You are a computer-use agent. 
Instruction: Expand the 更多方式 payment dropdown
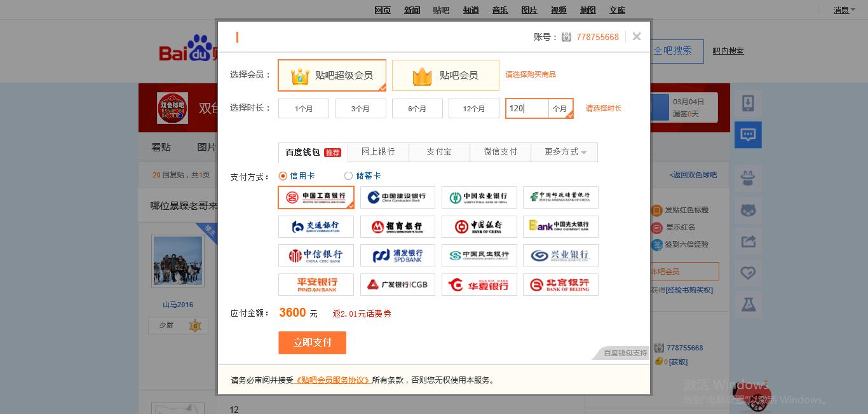(564, 152)
